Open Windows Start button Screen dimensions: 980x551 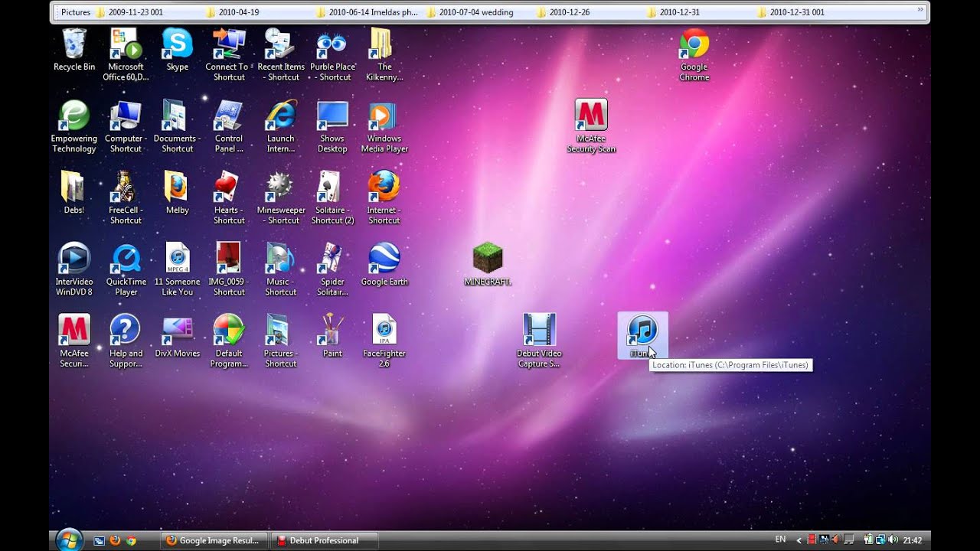point(70,540)
